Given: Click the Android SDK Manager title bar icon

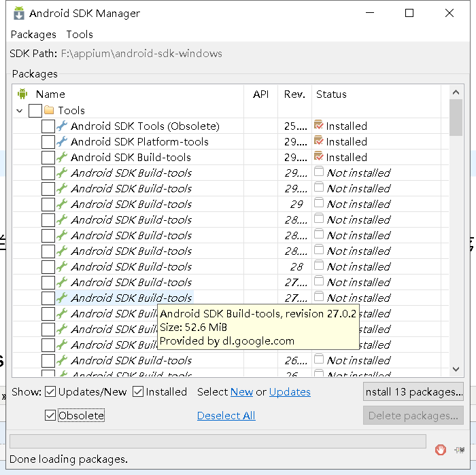Looking at the screenshot, I should (x=19, y=13).
